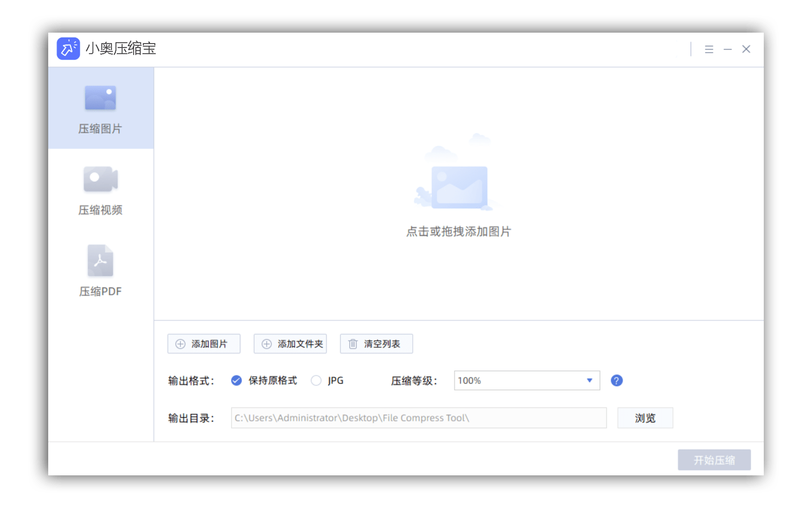Screen dimensions: 812x508
Task: Switch to the 压缩PDF tab label
Action: [x=100, y=291]
